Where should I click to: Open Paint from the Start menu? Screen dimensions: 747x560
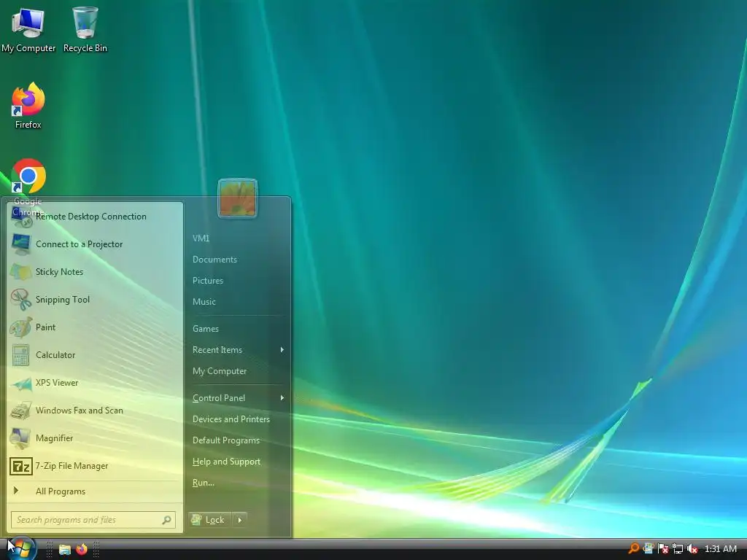(94, 327)
